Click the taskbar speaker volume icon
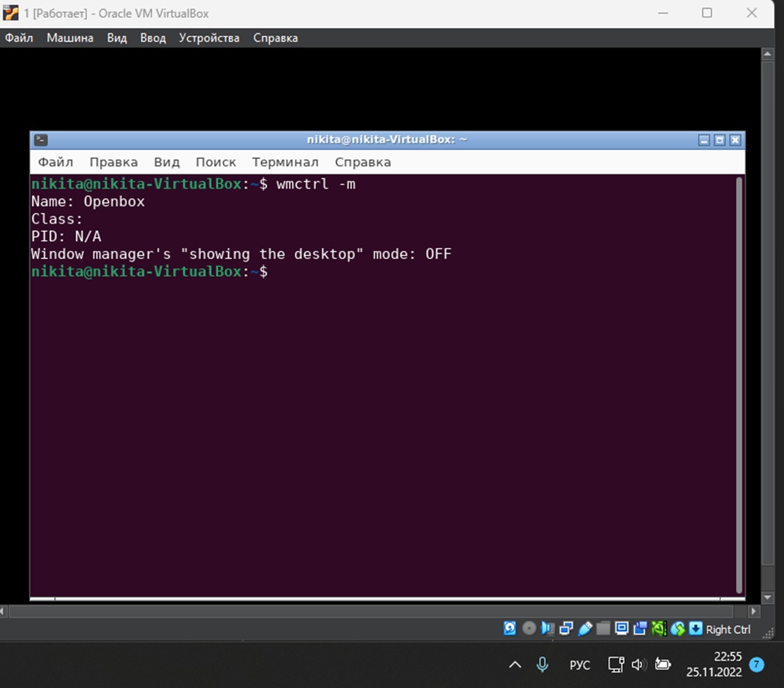 (638, 665)
